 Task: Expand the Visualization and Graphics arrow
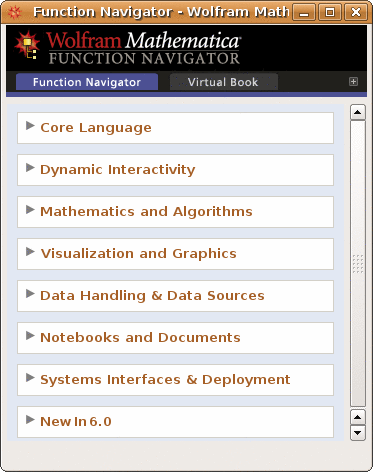(x=30, y=252)
